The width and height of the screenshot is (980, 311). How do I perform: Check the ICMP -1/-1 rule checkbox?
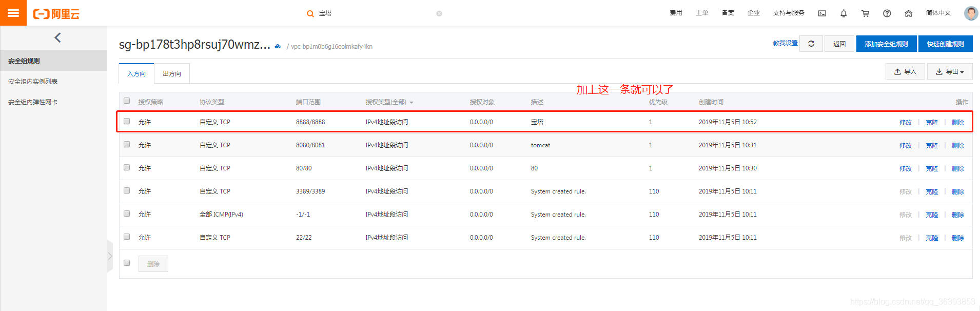tap(127, 213)
